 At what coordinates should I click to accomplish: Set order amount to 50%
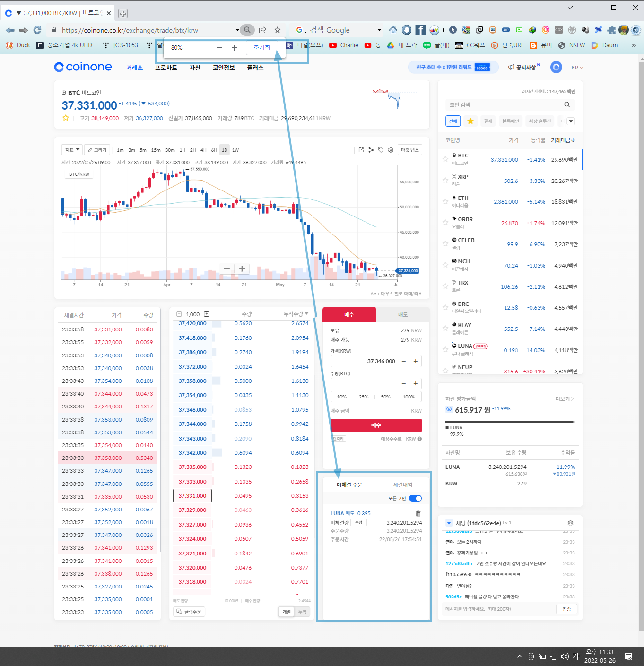[386, 397]
